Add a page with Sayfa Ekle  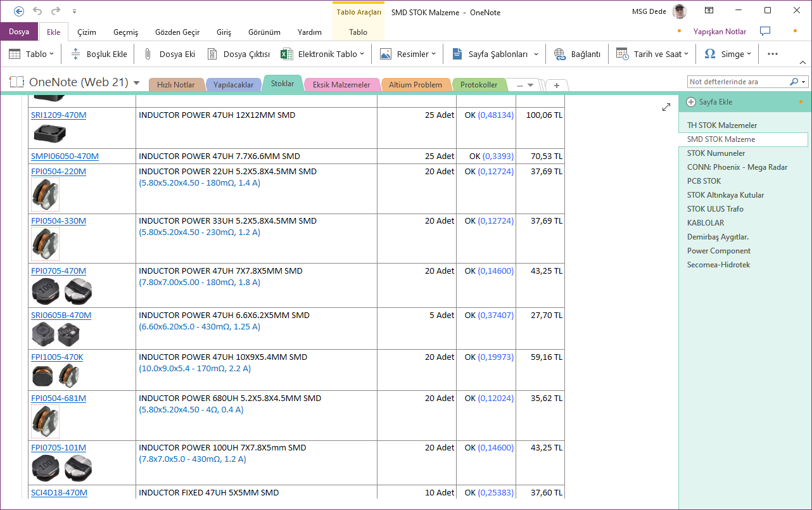(x=709, y=102)
